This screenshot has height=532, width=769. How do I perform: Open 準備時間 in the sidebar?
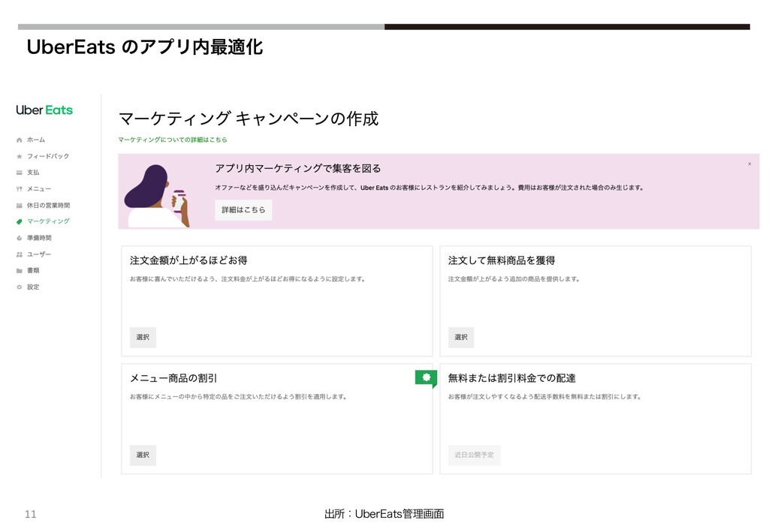tap(39, 238)
